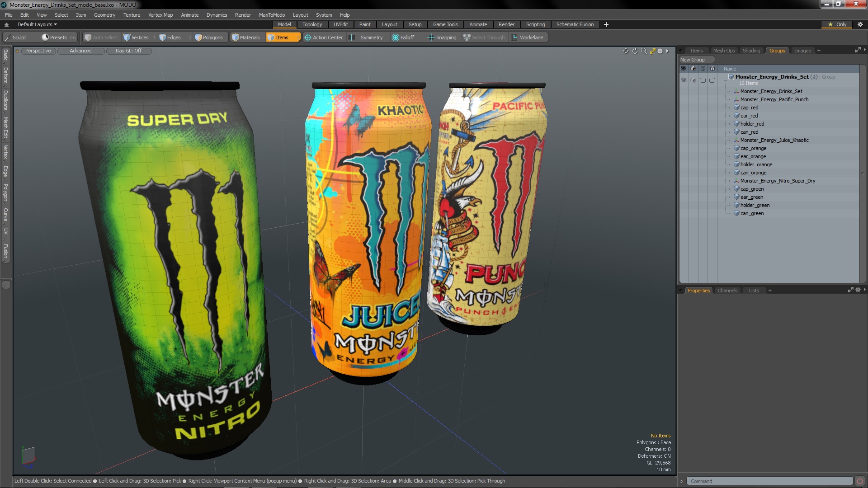Click the viewport rotate icon
The width and height of the screenshot is (868, 488).
635,51
